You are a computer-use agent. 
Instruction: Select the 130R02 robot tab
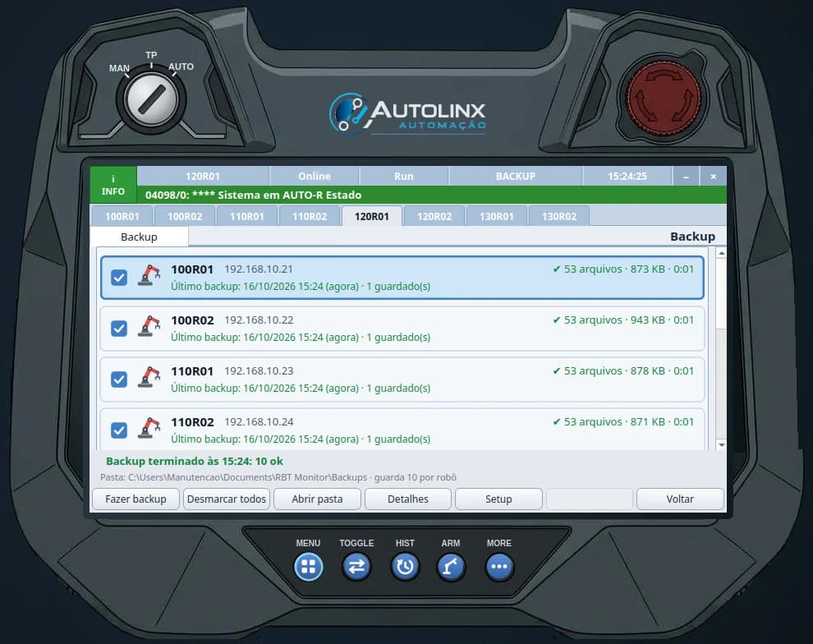pos(559,216)
